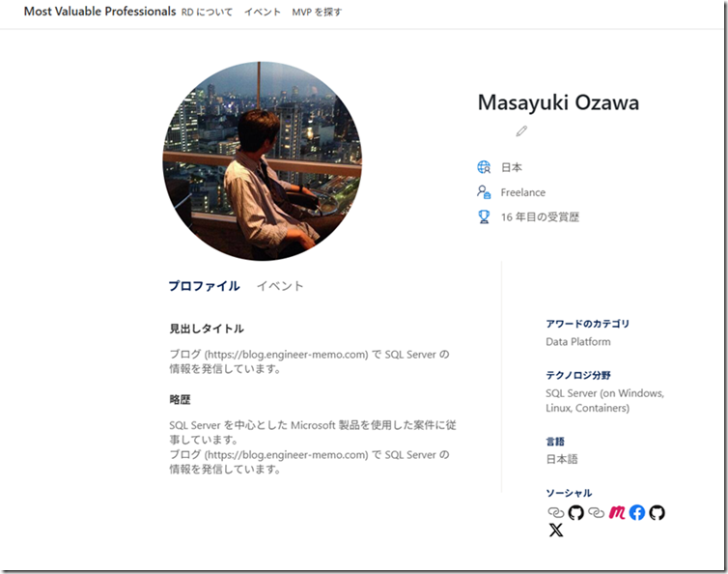Switch to the イベント tab below the photo
Viewport: 728px width, 574px height.
(280, 286)
